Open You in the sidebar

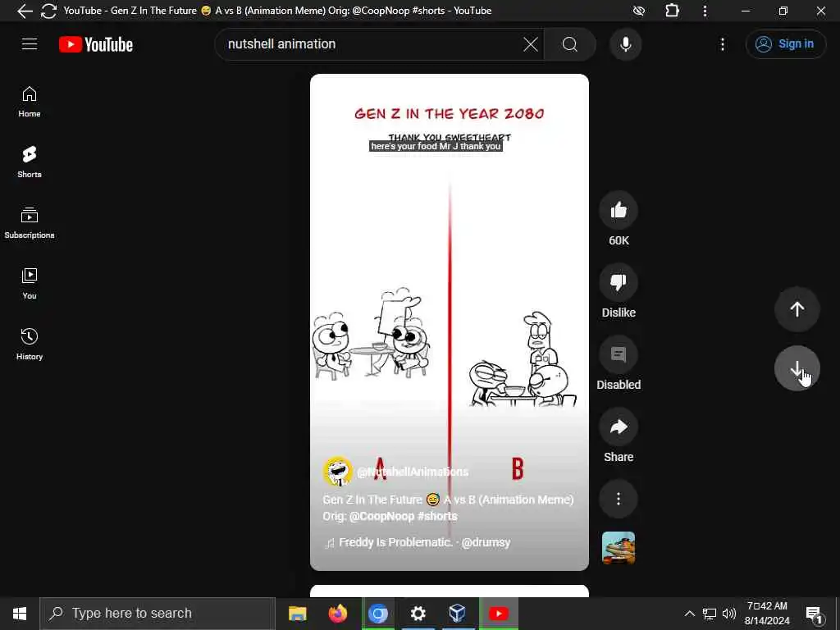tap(30, 283)
